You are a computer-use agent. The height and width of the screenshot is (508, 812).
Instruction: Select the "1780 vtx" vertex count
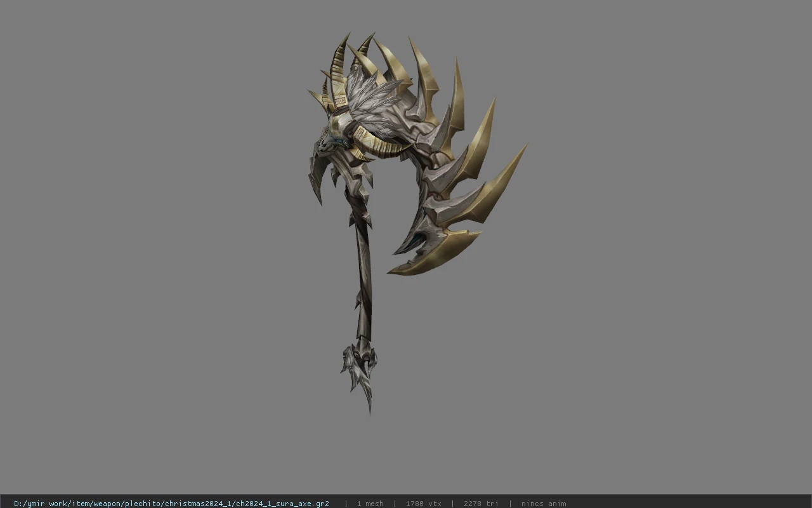(x=424, y=504)
